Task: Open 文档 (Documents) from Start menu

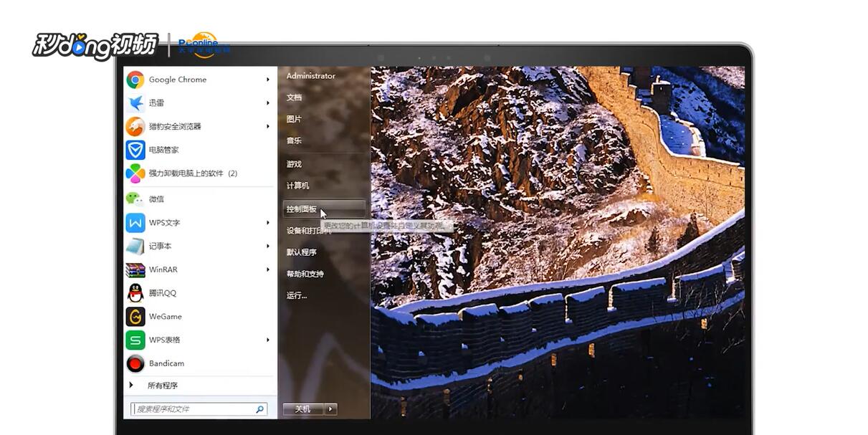Action: coord(294,97)
